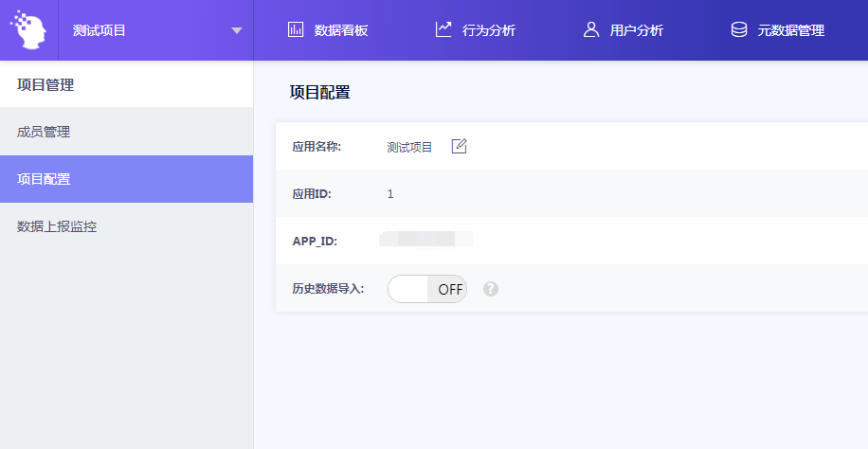Click the 测试项目 name in the top-left selector
The height and width of the screenshot is (449, 868).
click(99, 30)
